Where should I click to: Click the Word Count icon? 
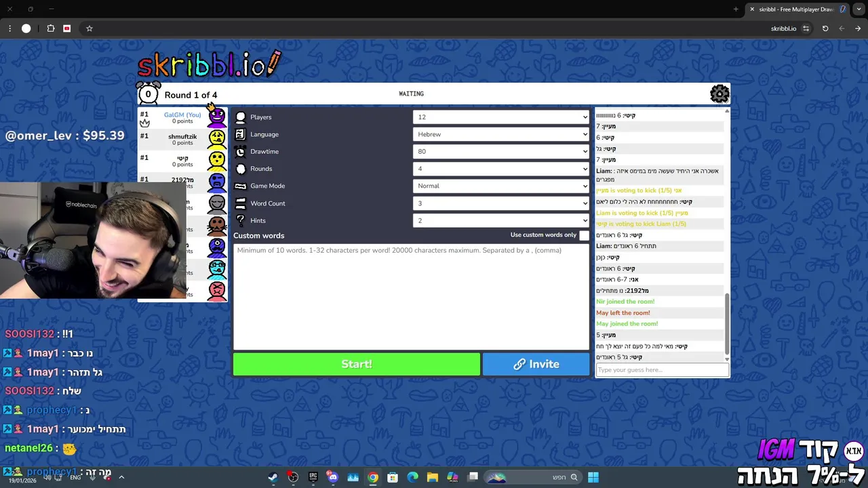pos(240,203)
